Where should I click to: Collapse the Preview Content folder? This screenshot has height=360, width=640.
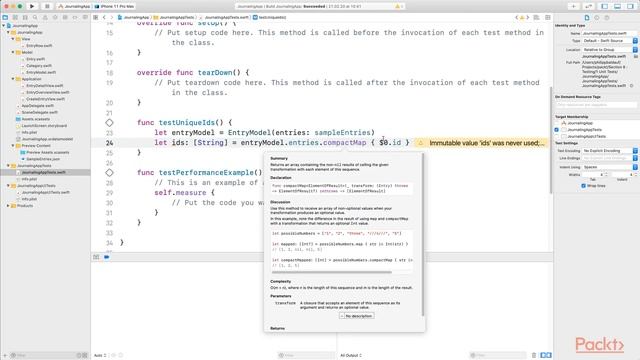coord(13,145)
